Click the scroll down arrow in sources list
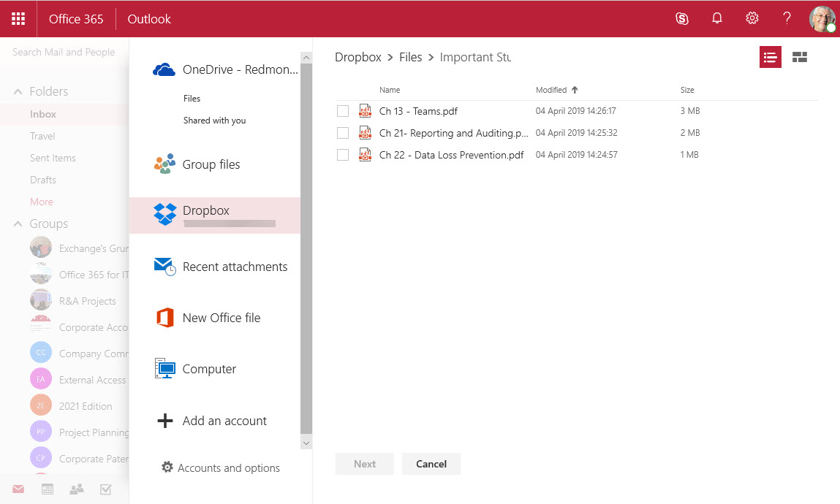 point(306,443)
